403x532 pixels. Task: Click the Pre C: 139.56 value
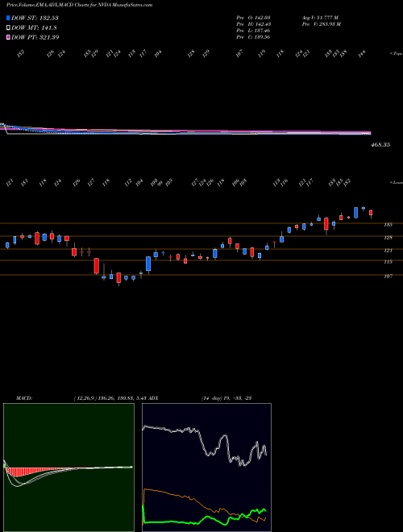[253, 37]
